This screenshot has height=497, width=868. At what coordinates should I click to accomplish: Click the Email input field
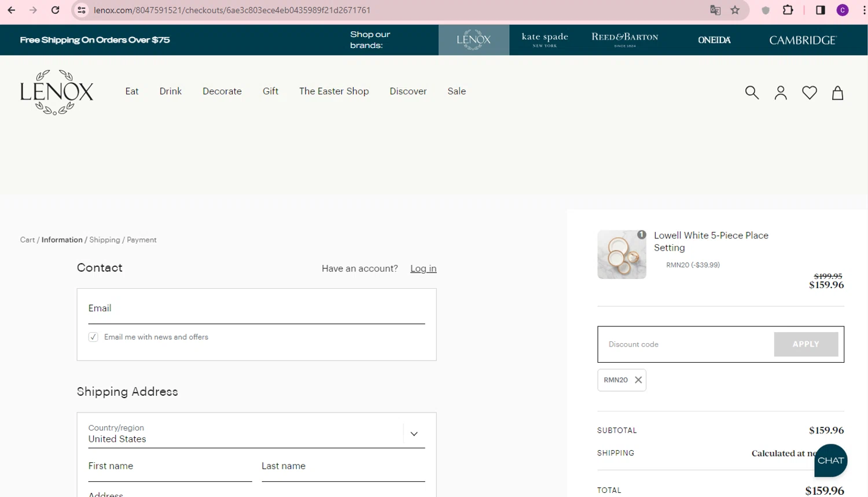click(x=256, y=309)
